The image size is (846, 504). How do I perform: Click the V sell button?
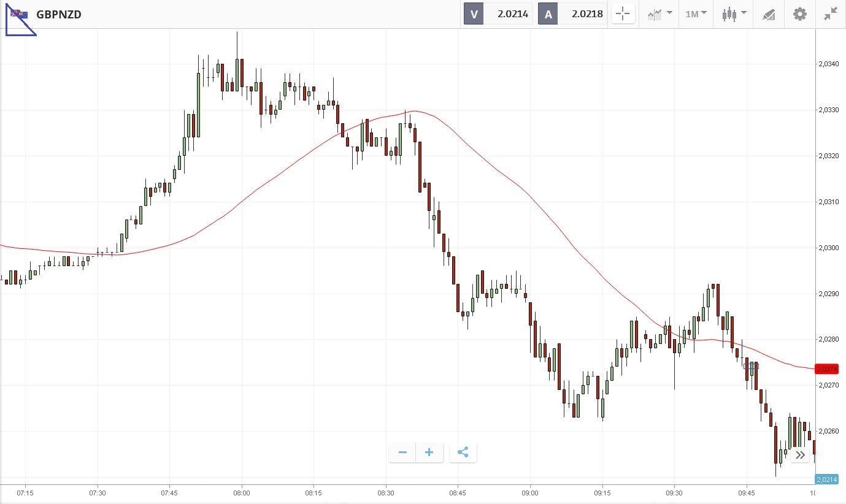tap(474, 14)
